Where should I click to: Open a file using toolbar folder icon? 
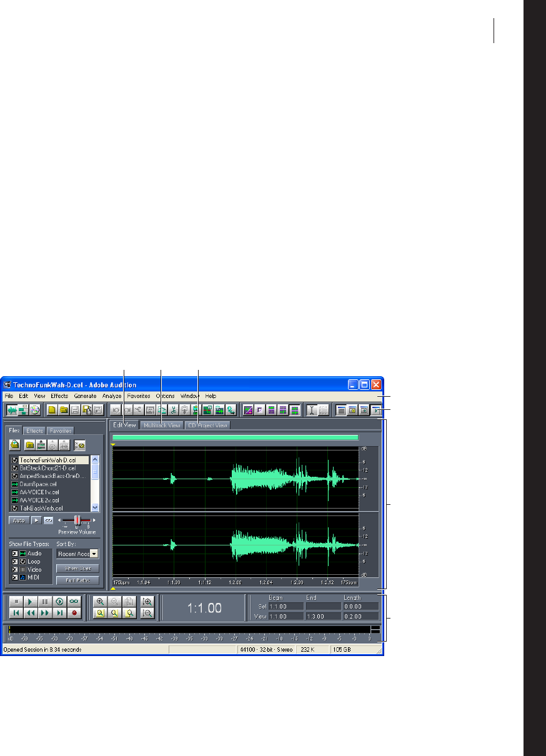tap(64, 410)
